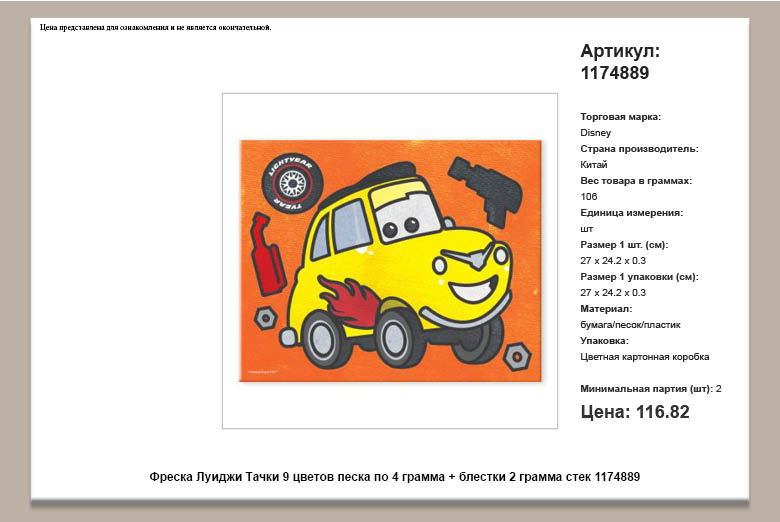Select the article number 1174889 heading
This screenshot has height=522, width=780.
point(615,73)
